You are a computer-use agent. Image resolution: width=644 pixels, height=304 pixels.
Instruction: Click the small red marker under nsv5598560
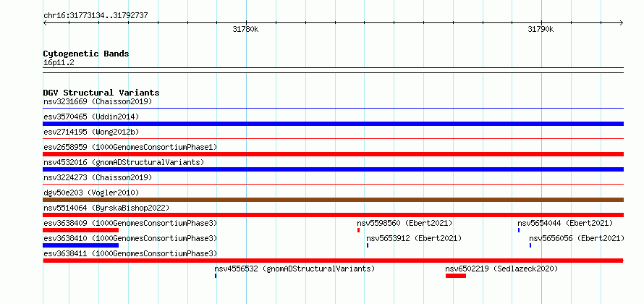coord(359,230)
